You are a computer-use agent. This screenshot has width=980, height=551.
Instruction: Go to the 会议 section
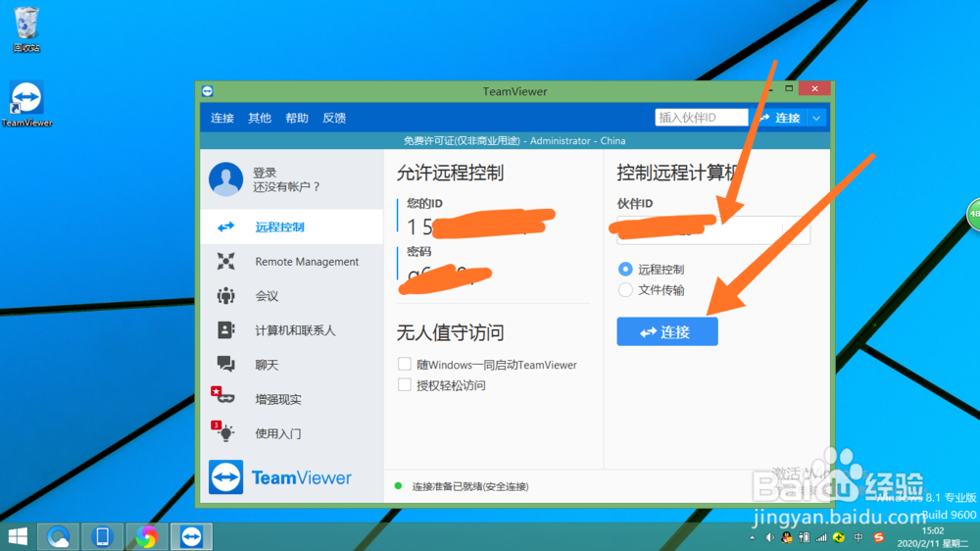[292, 296]
